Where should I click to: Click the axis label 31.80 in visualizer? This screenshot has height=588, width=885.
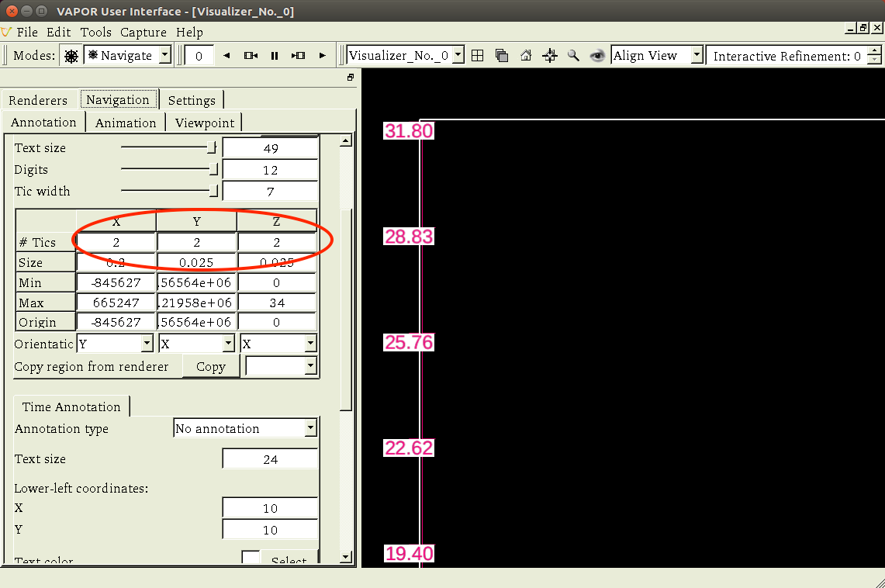[x=409, y=131]
